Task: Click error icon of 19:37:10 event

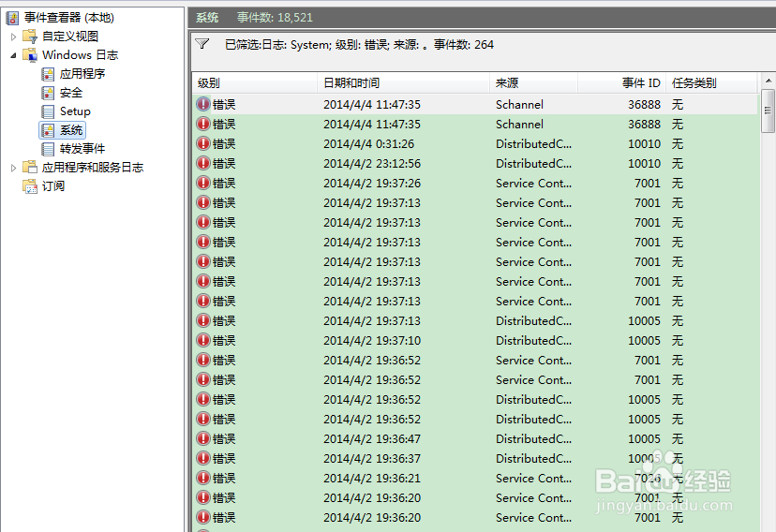Action: 203,340
